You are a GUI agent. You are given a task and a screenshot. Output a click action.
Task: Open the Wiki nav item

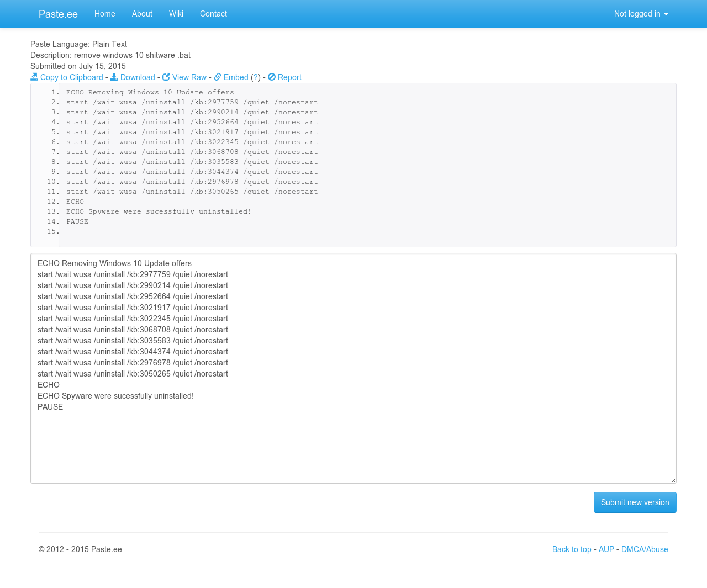pos(176,14)
